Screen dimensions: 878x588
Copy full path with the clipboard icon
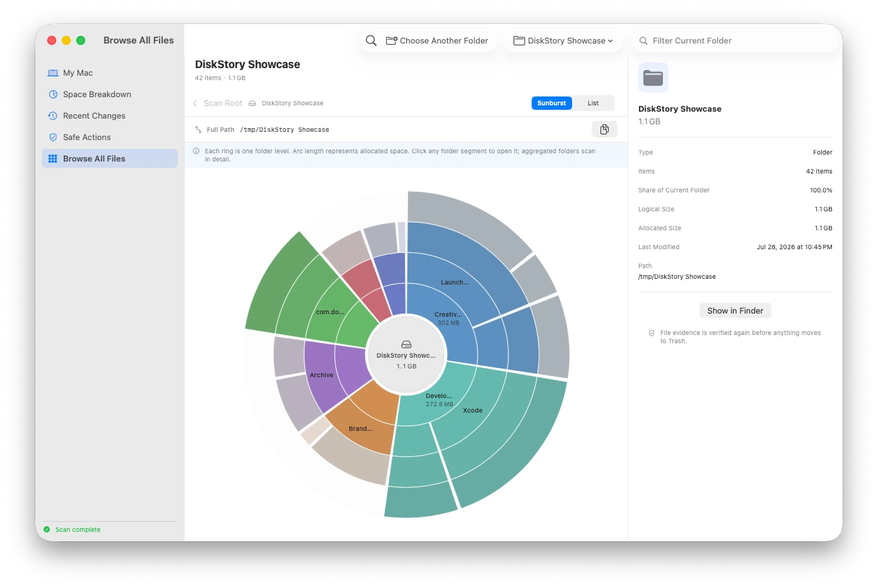click(604, 129)
